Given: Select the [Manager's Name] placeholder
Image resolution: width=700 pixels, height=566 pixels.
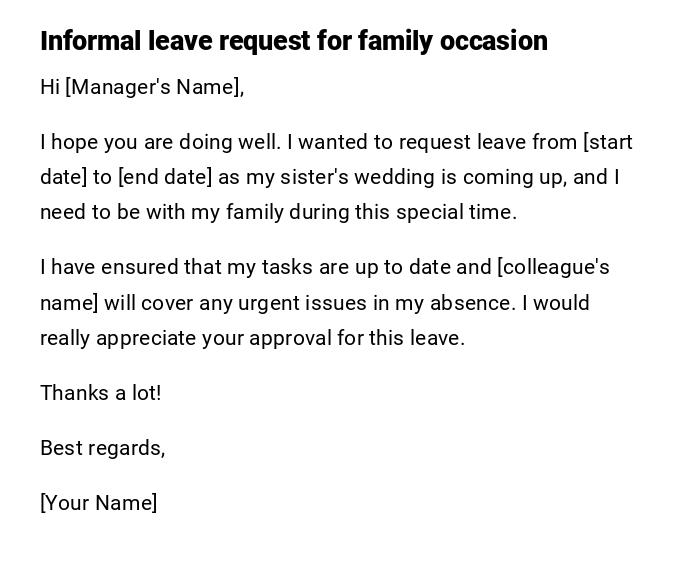Looking at the screenshot, I should tap(154, 87).
